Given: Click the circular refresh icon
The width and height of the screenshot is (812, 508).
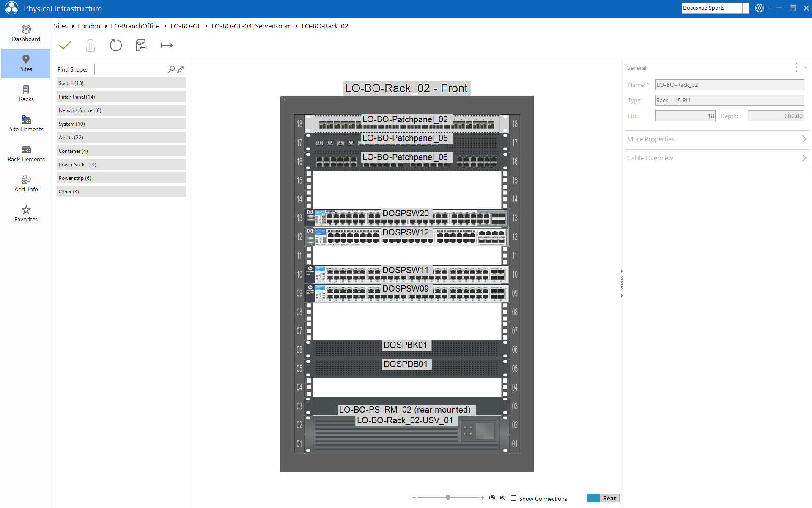Looking at the screenshot, I should click(x=116, y=45).
